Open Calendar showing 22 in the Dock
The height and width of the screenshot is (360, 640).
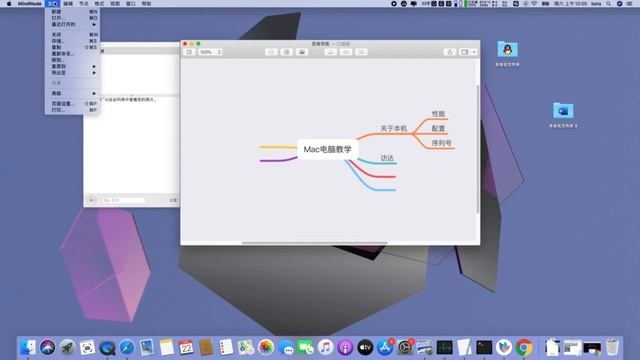point(186,347)
